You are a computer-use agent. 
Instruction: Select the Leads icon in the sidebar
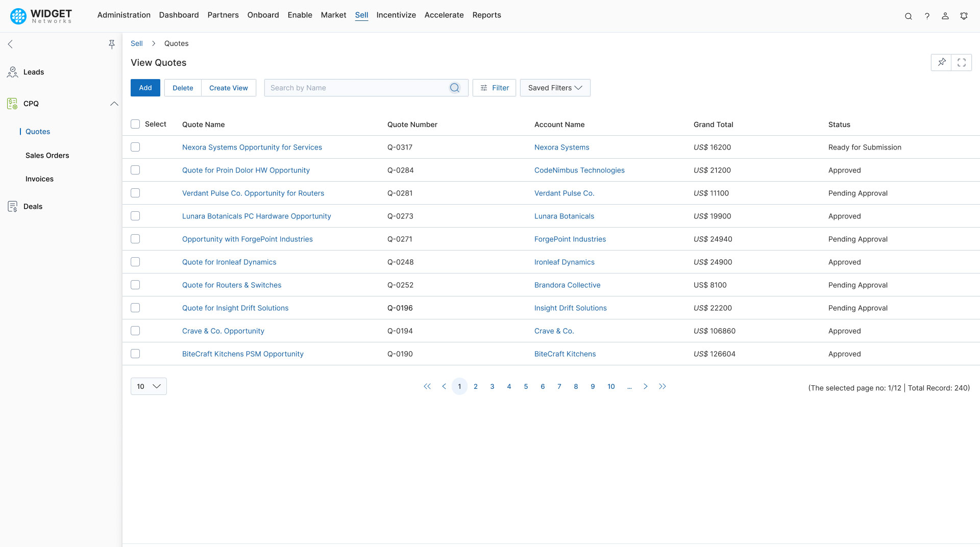coord(12,72)
